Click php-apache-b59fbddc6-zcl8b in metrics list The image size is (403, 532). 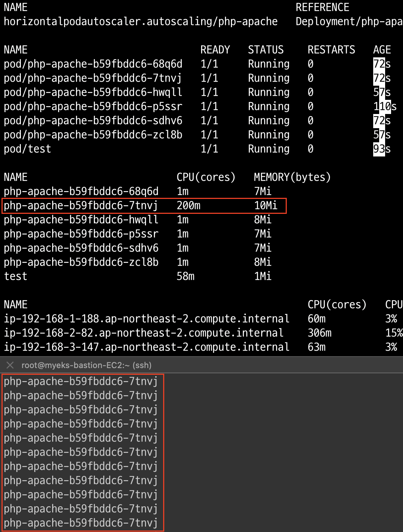pos(81,262)
